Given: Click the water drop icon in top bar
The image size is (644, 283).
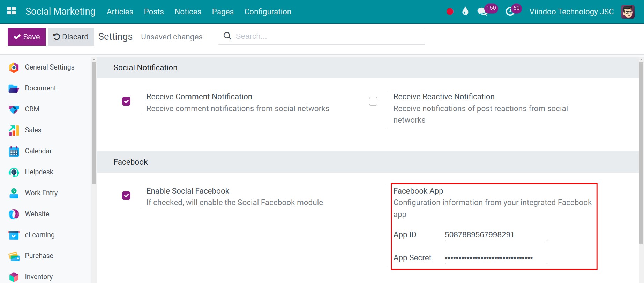Looking at the screenshot, I should [465, 11].
